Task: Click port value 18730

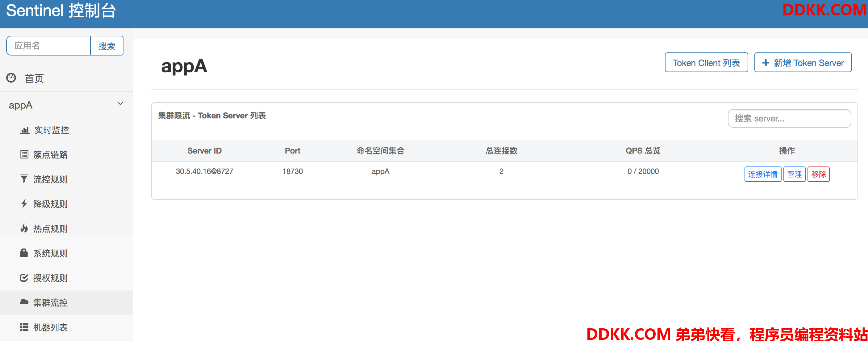Action: click(x=293, y=171)
